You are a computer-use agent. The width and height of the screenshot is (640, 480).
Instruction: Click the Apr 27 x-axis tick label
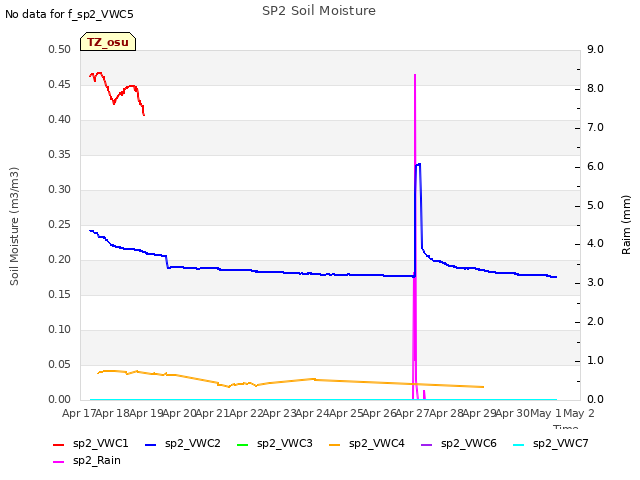click(x=413, y=413)
